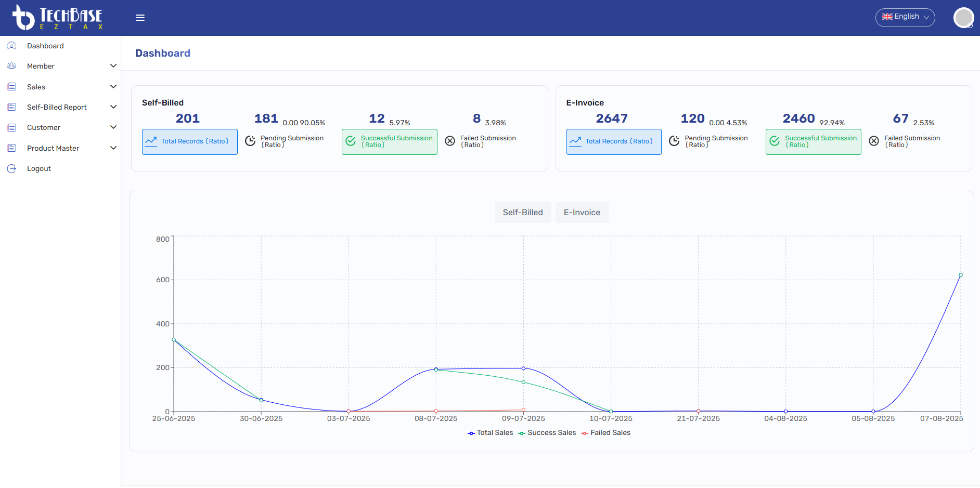The height and width of the screenshot is (488, 980).
Task: Click the hamburger menu icon
Action: tap(140, 18)
